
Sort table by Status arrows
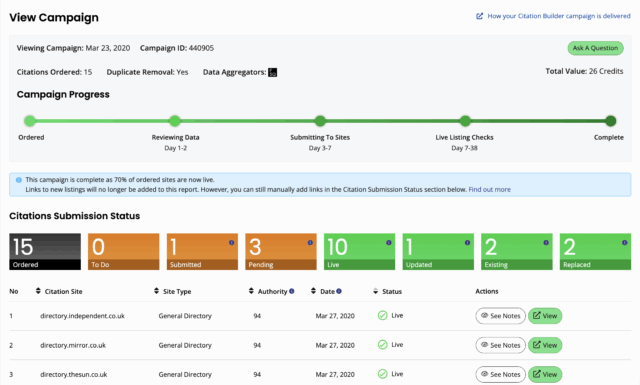coord(376,291)
